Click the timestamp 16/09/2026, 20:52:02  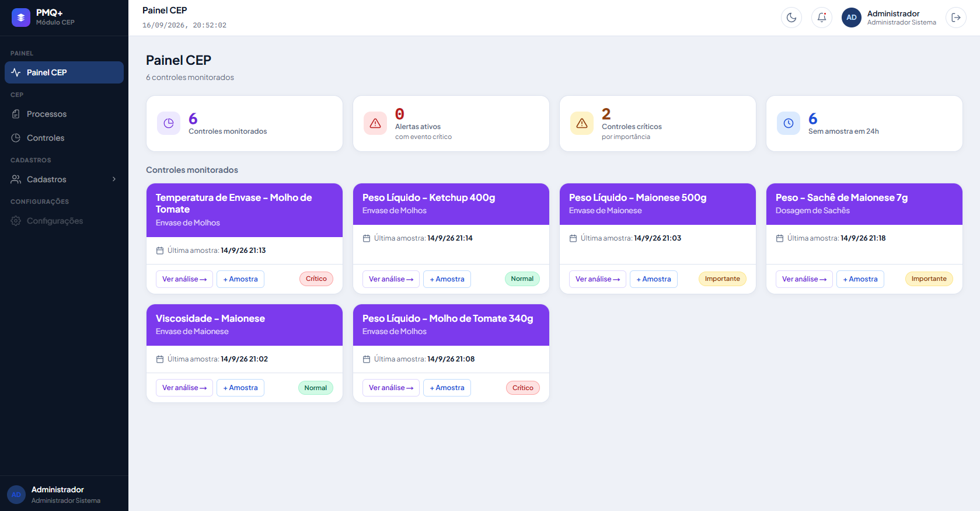coord(184,25)
